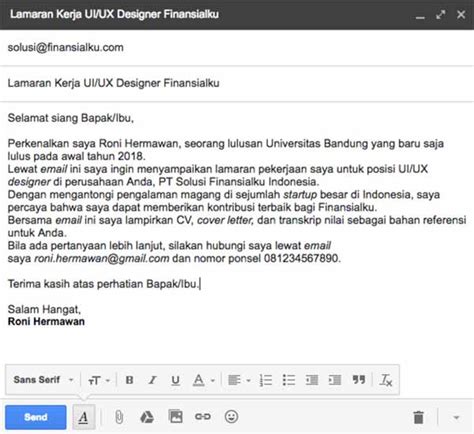Apply numbered list

coord(266,380)
